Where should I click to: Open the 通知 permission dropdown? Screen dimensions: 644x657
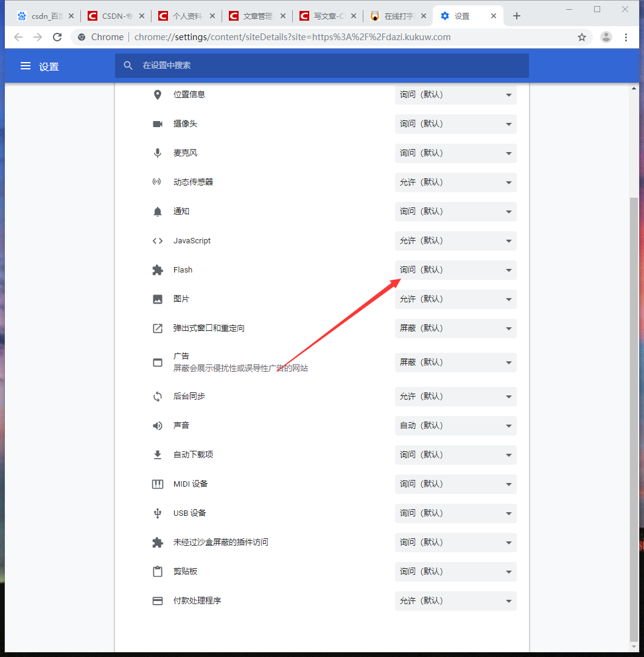click(x=455, y=212)
